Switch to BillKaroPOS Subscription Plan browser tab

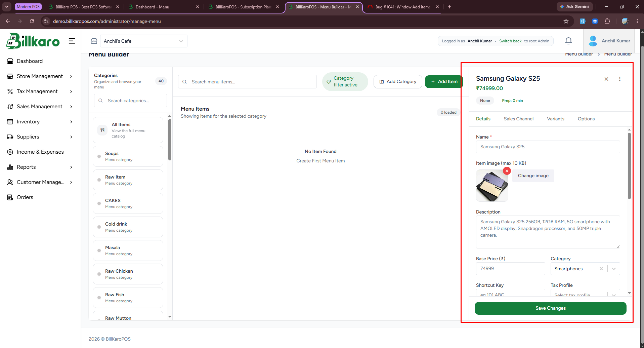click(x=244, y=7)
